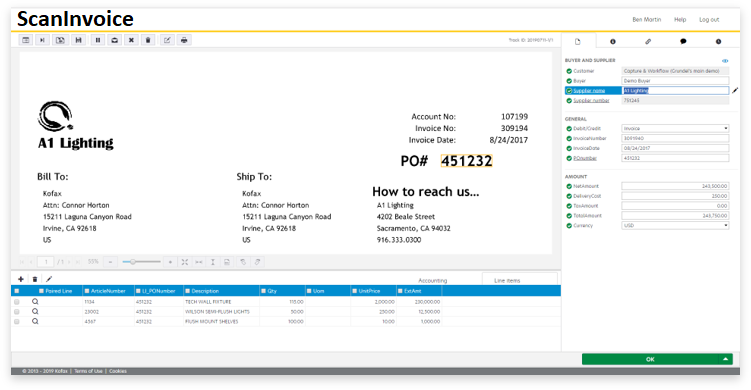Open the comments speech bubble tab
Viewport: 751px width, 390px height.
point(683,42)
